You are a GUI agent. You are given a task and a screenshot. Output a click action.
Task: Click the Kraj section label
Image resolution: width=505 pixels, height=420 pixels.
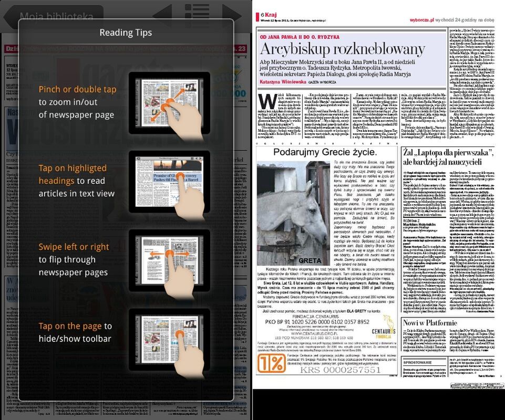coord(271,15)
